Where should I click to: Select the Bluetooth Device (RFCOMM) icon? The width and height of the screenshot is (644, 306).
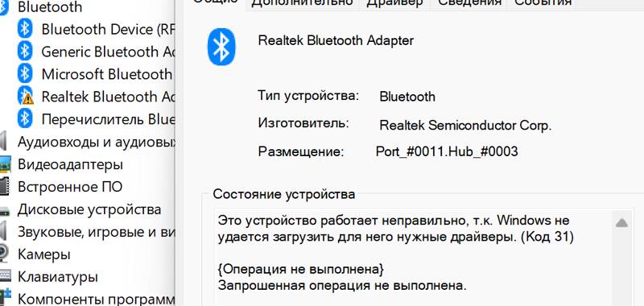[x=25, y=30]
